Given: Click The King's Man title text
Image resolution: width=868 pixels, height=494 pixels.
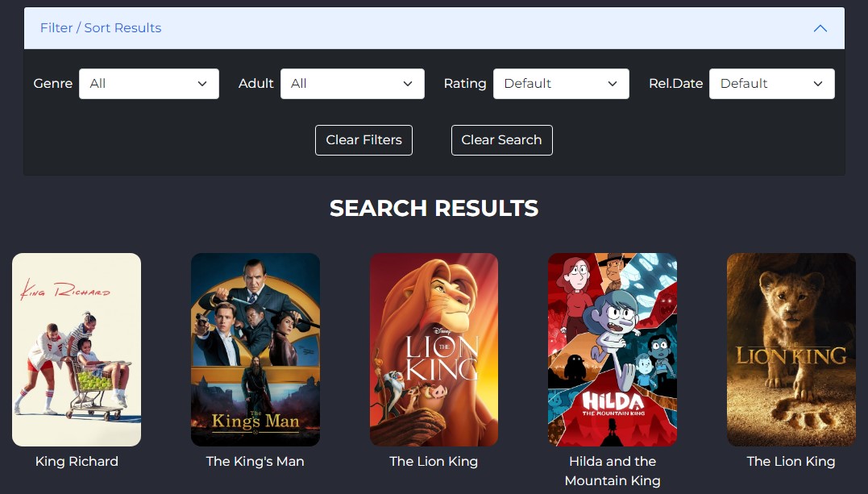Looking at the screenshot, I should 255,461.
